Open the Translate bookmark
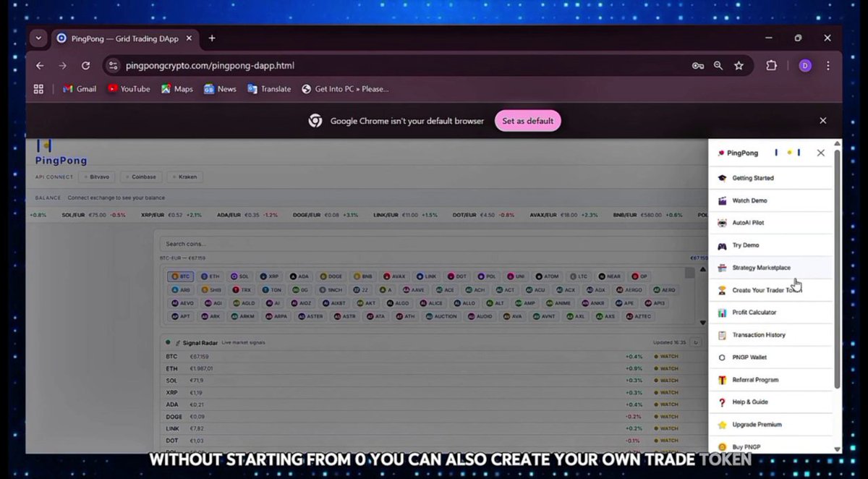 point(269,89)
